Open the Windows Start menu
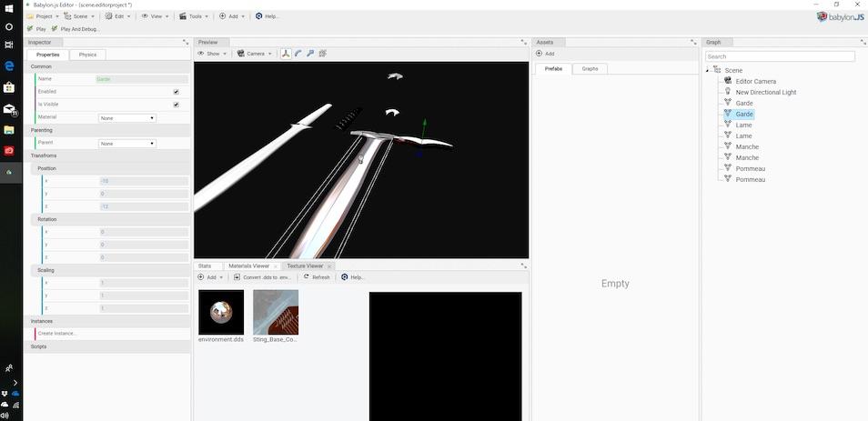Screen dimensions: 868x421 [9, 9]
